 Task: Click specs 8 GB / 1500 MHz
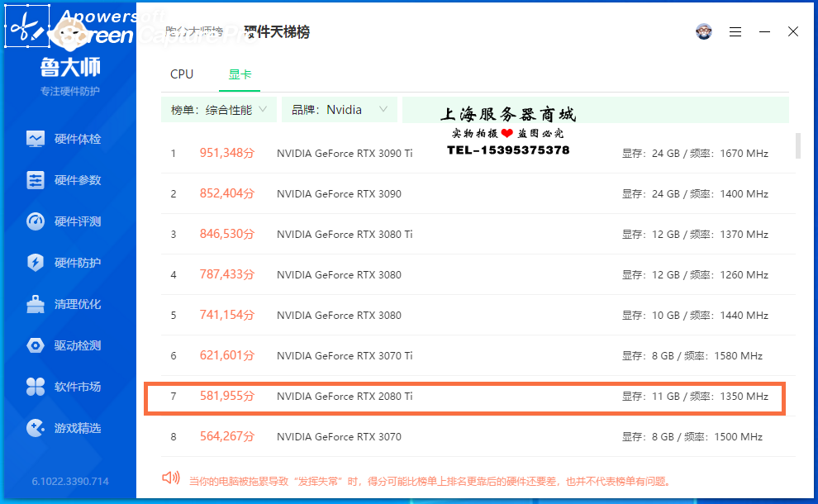pyautogui.click(x=692, y=437)
